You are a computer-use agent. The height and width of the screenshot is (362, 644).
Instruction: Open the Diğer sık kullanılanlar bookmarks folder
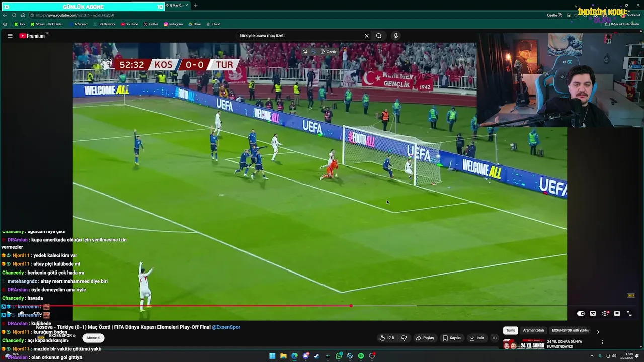[x=622, y=24]
